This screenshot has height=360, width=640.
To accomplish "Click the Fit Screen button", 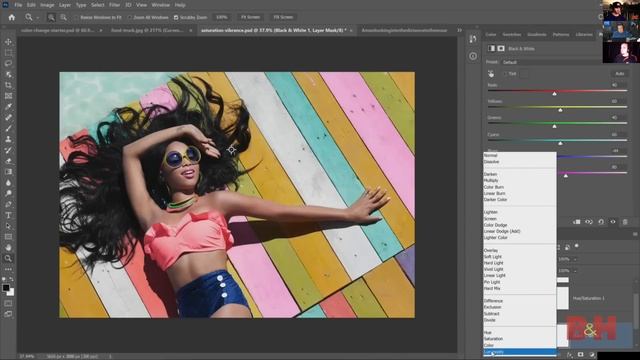I will [x=251, y=17].
